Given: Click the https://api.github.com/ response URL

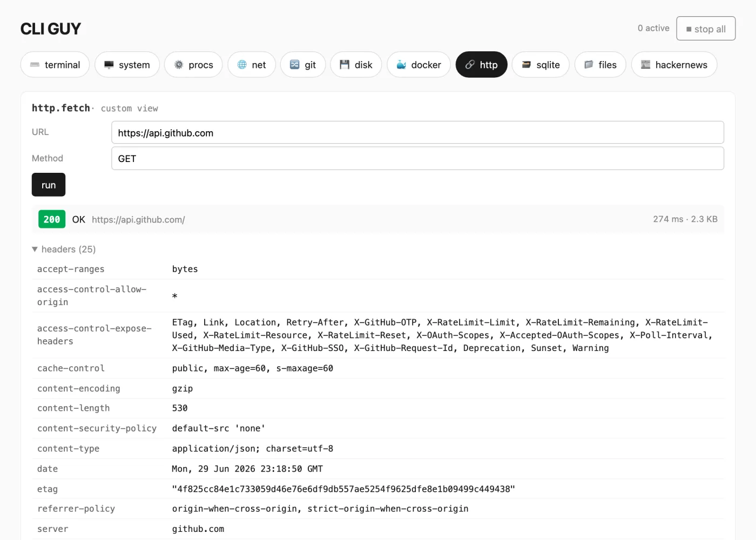Looking at the screenshot, I should click(138, 220).
